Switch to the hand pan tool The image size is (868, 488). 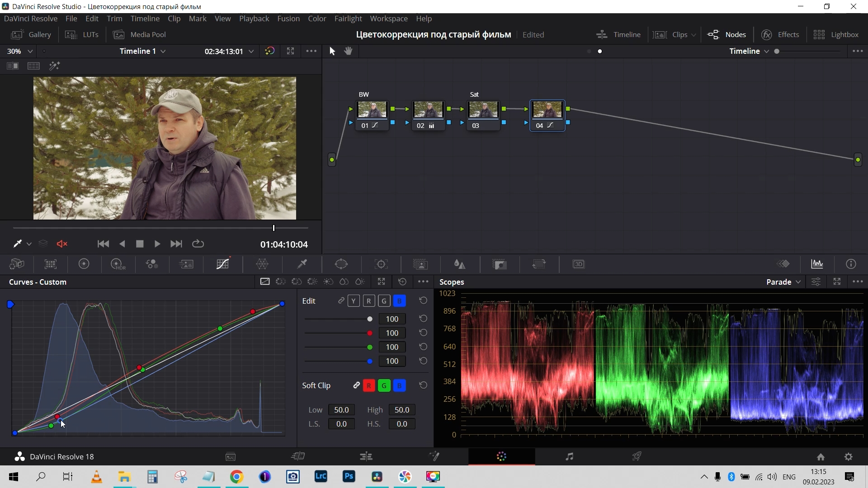pos(348,51)
